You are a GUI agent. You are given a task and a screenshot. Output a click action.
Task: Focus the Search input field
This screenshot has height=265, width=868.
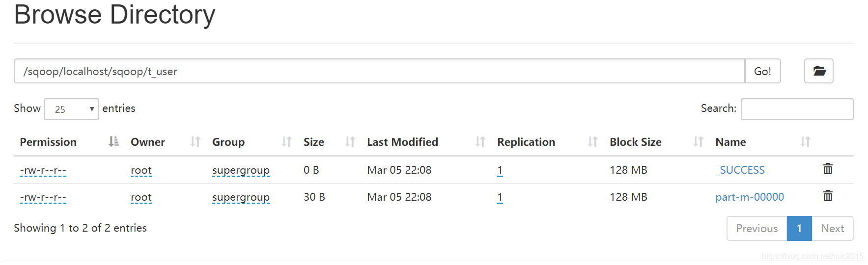[x=797, y=109]
